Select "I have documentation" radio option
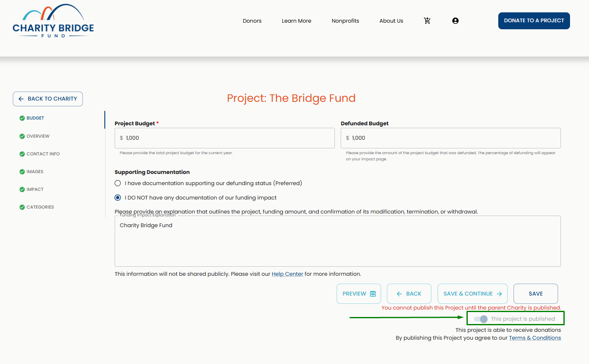Viewport: 589px width, 364px height. point(118,183)
